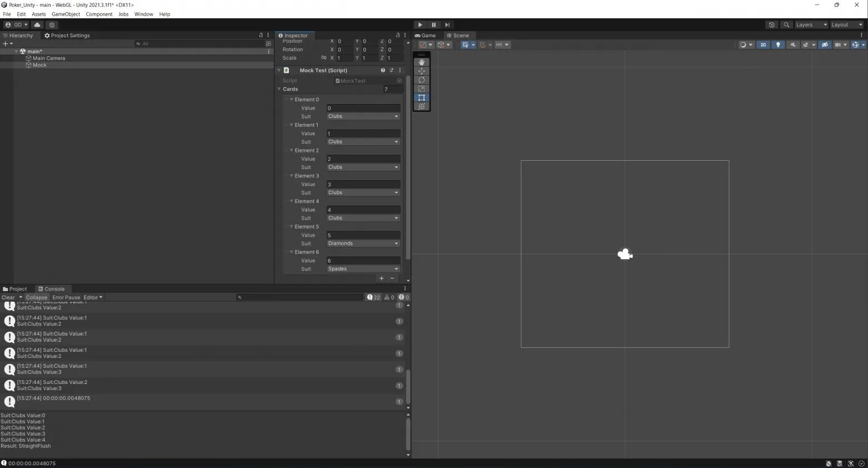Select Mock object in Hierarchy
Image resolution: width=868 pixels, height=468 pixels.
coord(40,65)
